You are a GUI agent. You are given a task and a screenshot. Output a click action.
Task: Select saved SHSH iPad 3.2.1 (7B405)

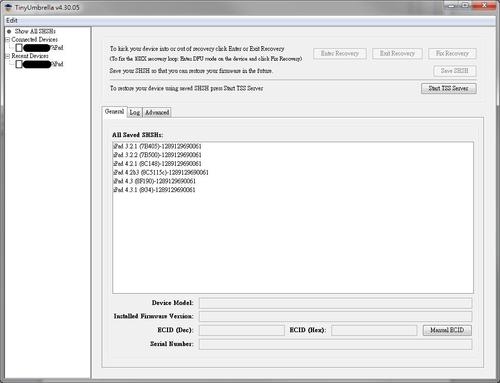(157, 146)
